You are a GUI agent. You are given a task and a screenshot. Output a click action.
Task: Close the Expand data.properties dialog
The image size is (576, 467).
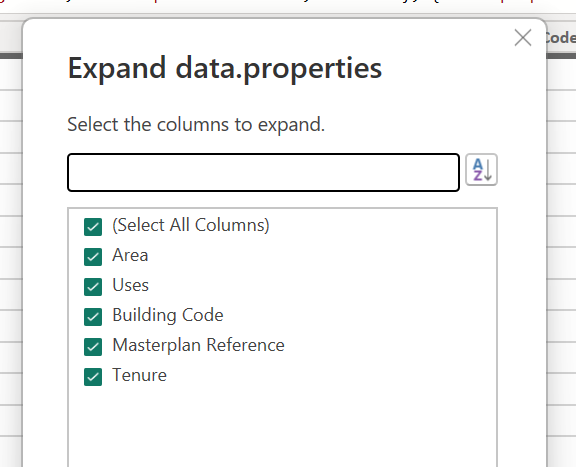tap(523, 37)
